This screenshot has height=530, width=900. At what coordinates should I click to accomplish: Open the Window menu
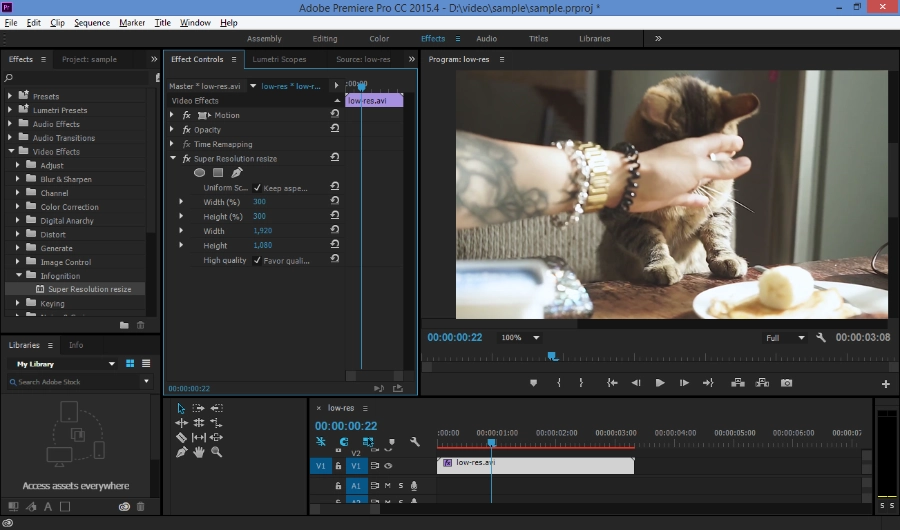click(195, 23)
